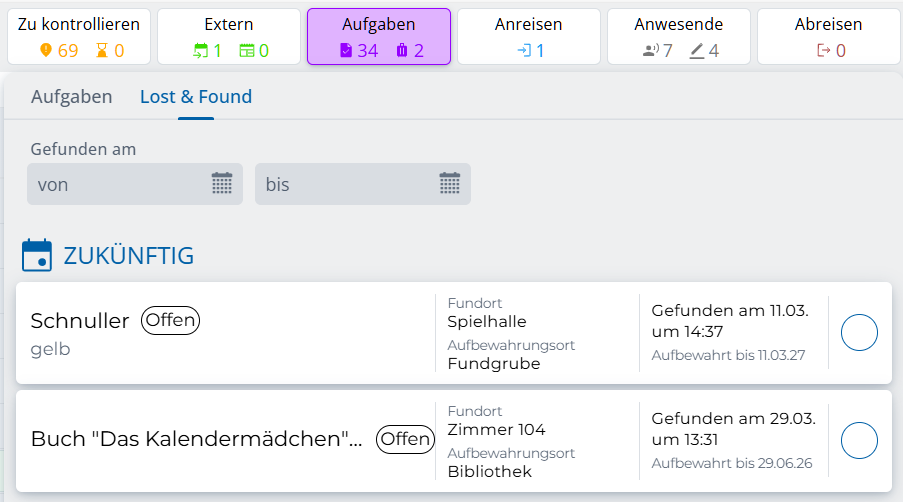This screenshot has height=502, width=903.
Task: Click the red departure icon under Abreisen
Action: (824, 50)
